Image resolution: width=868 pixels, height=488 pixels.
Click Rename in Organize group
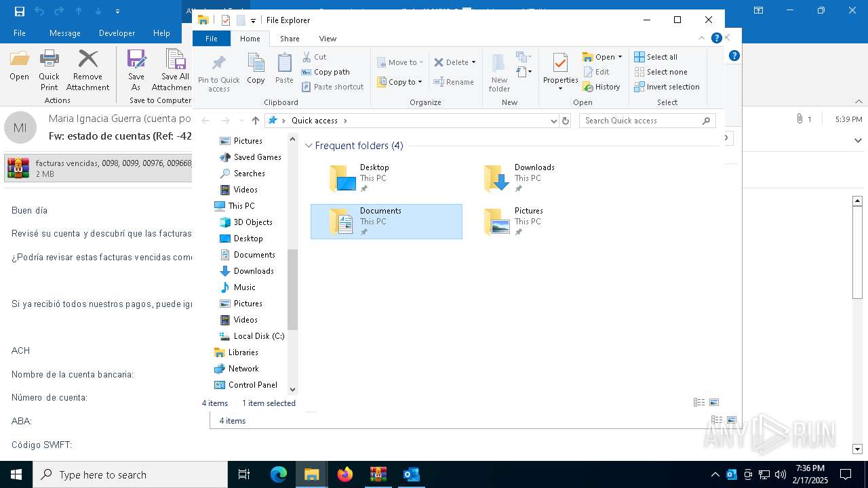point(454,82)
